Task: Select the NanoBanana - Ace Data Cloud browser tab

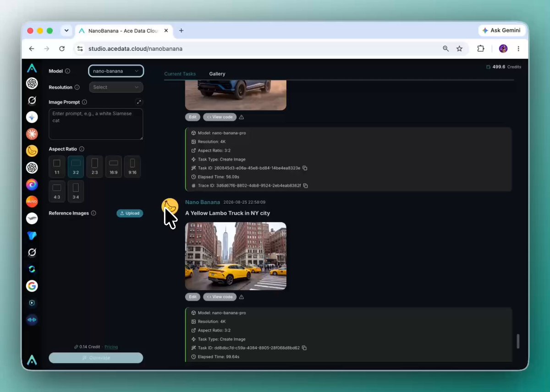Action: click(124, 31)
